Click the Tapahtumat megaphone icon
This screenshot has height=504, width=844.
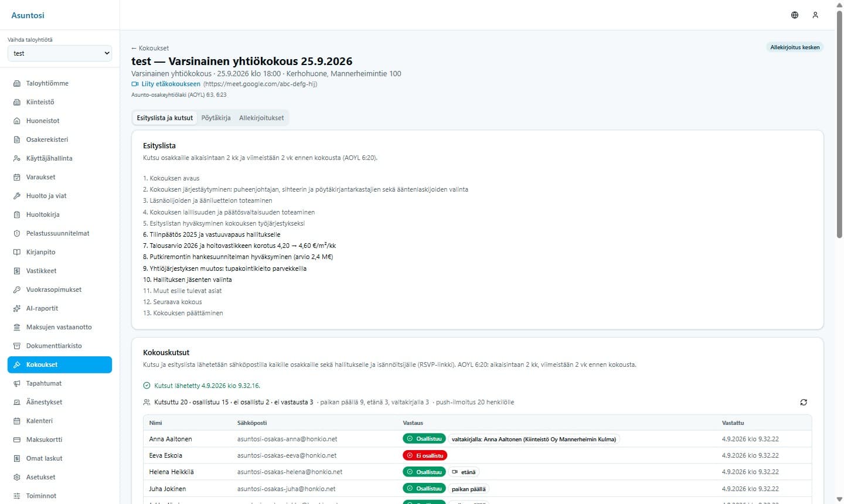pos(17,383)
